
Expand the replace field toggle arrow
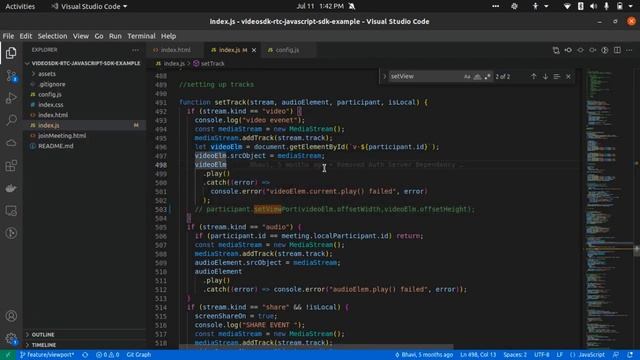[x=384, y=76]
